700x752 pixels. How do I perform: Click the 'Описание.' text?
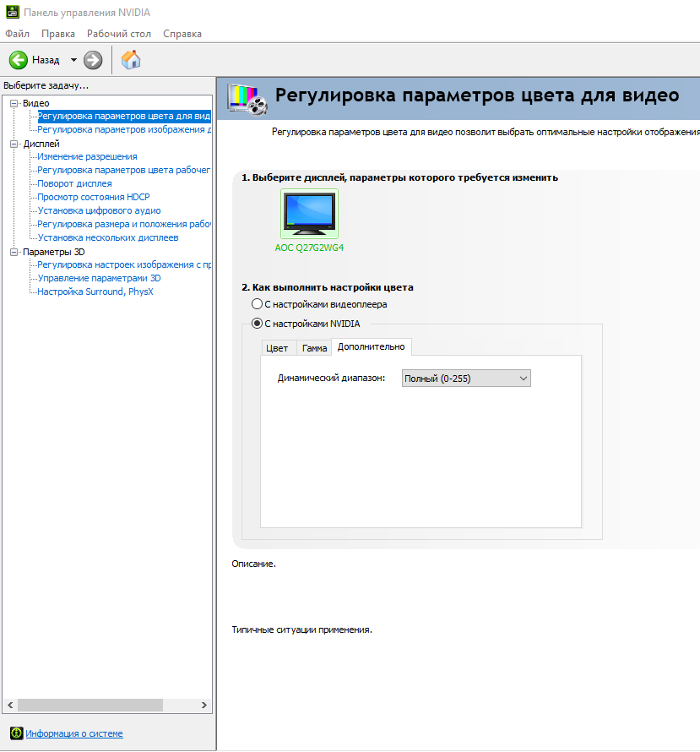coord(254,564)
